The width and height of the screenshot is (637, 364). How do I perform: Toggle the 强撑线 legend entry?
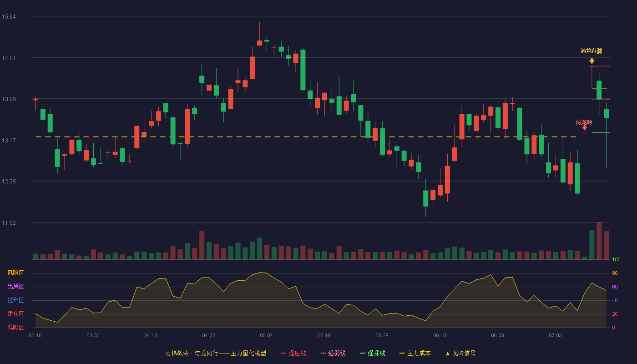click(x=373, y=353)
